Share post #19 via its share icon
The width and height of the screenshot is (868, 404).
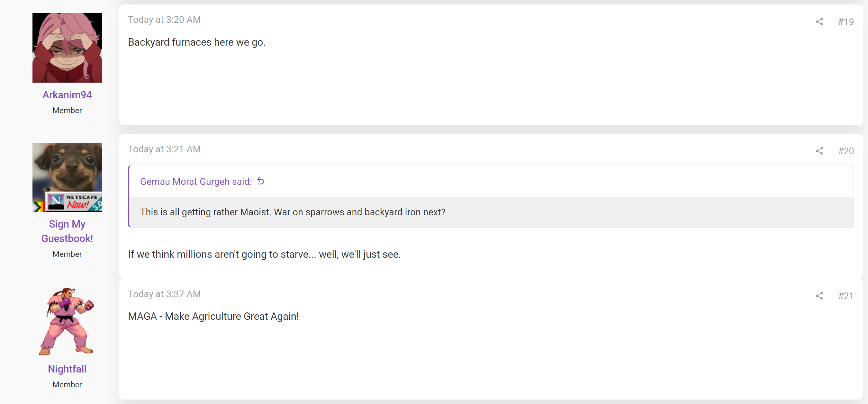pos(819,22)
